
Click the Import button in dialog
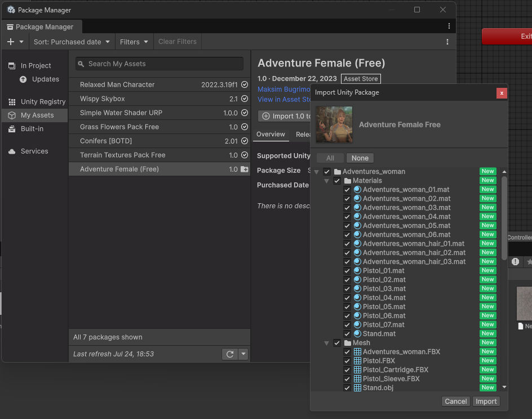pos(486,402)
